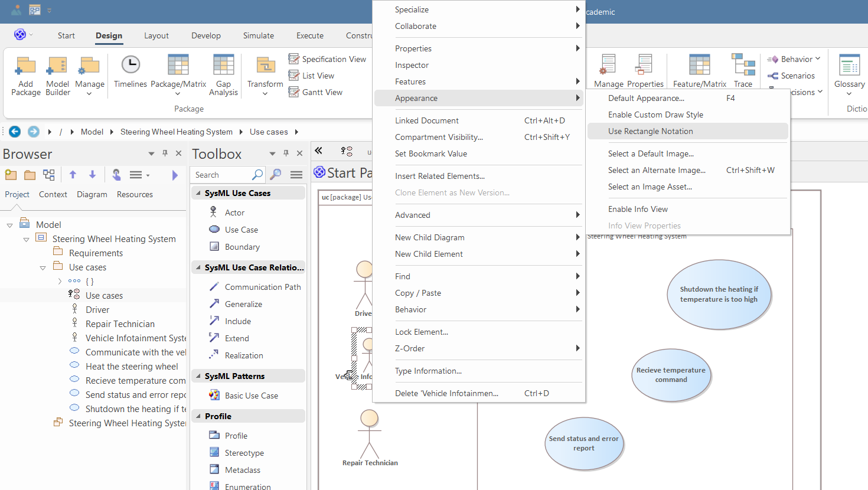This screenshot has height=490, width=868.
Task: Collapse the Model root node in Browser
Action: point(9,225)
